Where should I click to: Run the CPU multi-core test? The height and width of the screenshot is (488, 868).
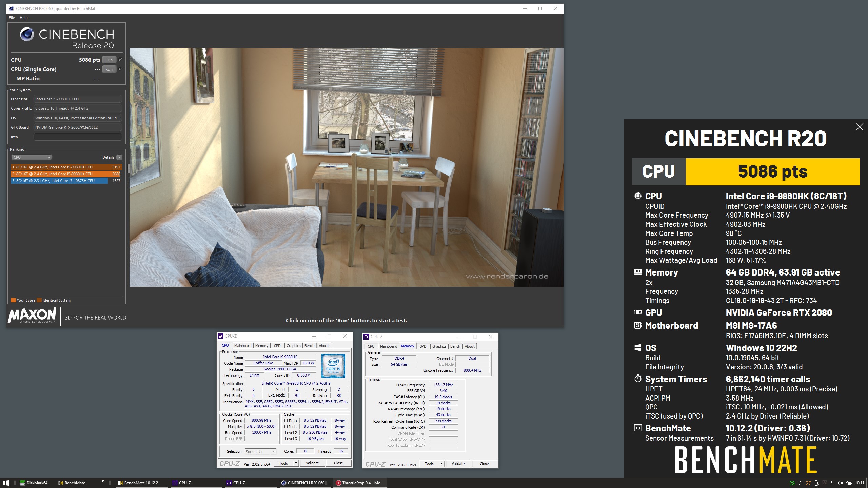[x=109, y=60]
